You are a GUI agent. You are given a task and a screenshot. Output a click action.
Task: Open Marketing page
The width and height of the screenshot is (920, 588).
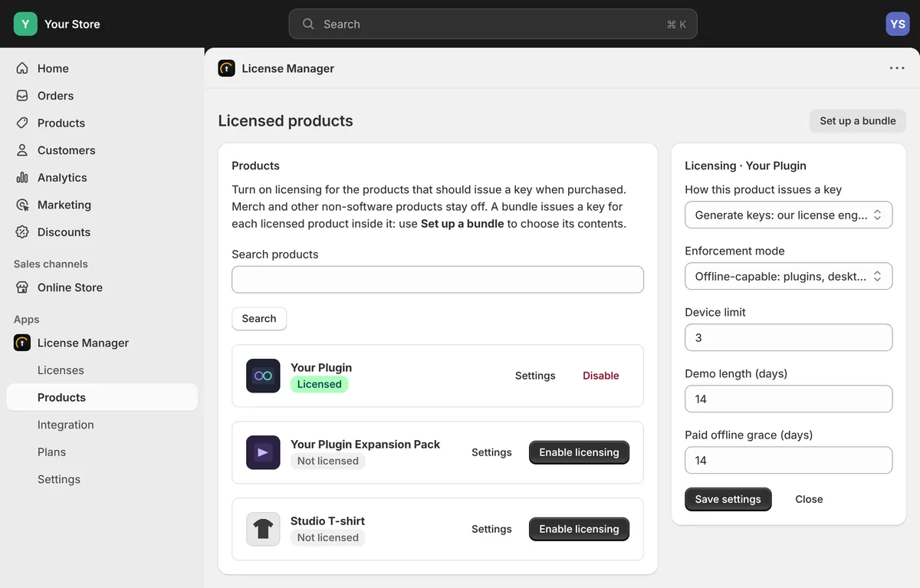click(x=102, y=205)
